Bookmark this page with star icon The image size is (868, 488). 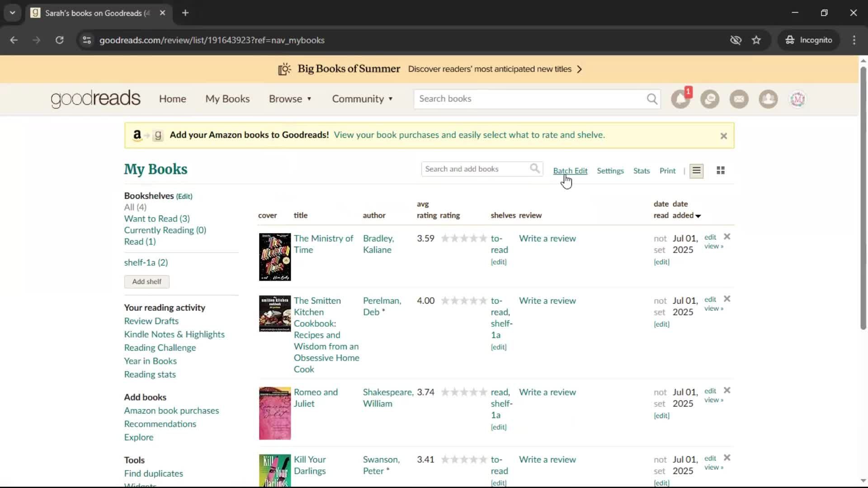coord(756,40)
